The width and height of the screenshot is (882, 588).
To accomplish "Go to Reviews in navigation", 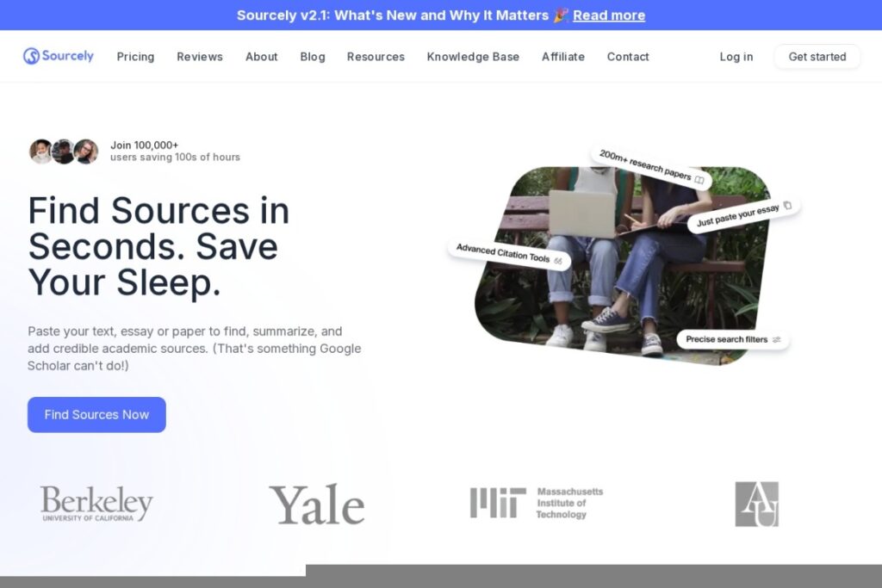I will (200, 57).
